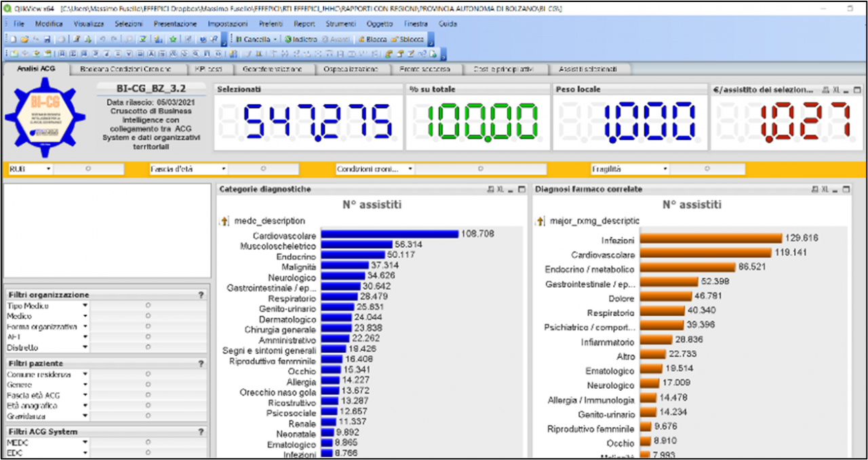Click the Open document folder icon
868x460 pixels.
click(x=24, y=39)
